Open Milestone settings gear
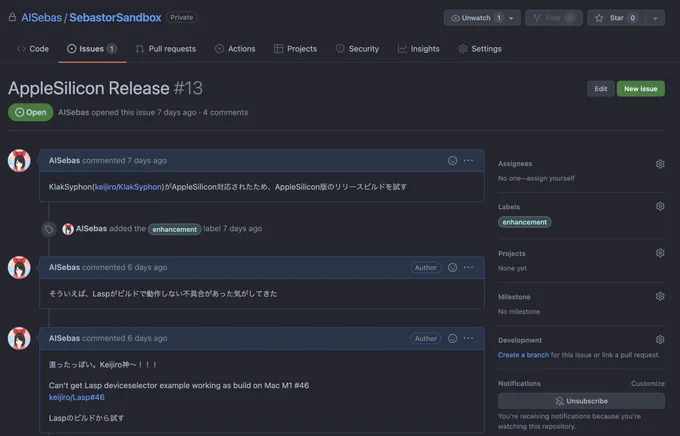Viewport: 680px width, 436px height. 660,296
